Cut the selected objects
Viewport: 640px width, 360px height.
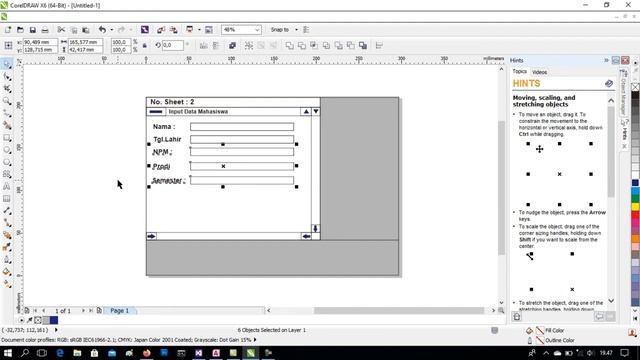61,30
